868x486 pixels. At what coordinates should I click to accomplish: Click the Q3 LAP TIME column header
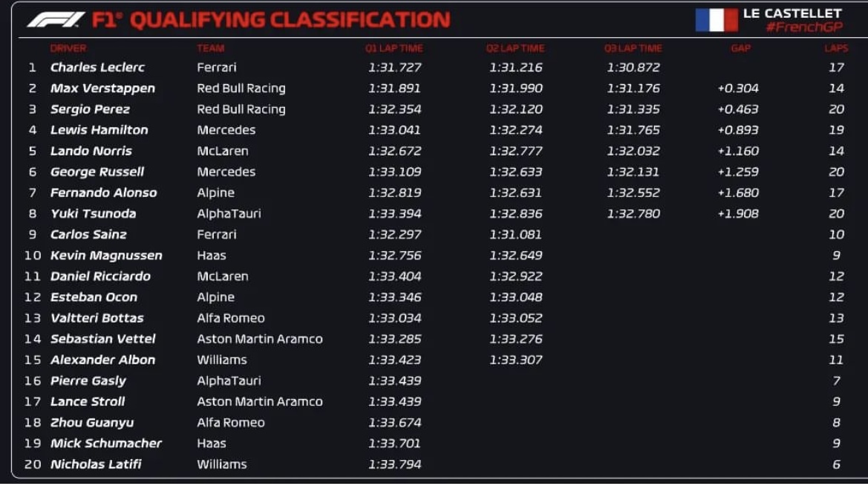tap(633, 48)
